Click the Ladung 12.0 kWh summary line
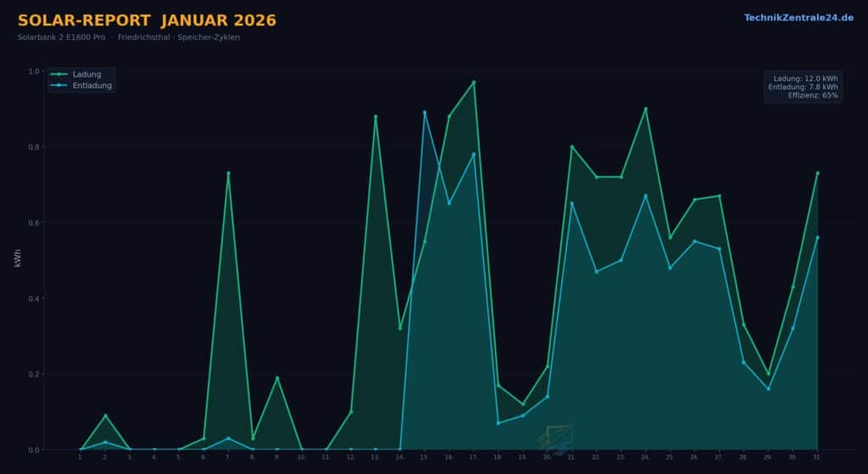 point(805,78)
